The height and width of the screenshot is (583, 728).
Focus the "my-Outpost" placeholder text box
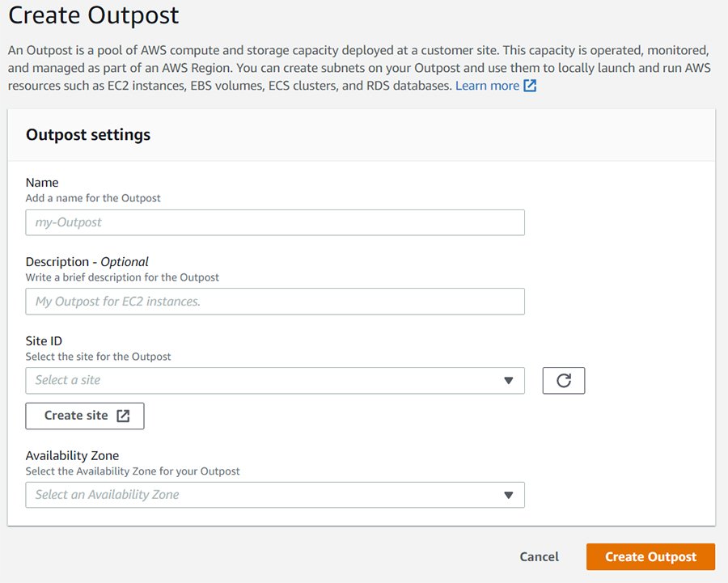click(x=275, y=222)
